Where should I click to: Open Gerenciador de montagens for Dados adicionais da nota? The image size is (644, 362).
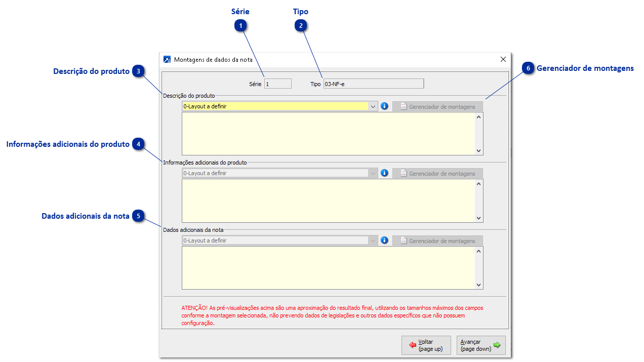[437, 240]
